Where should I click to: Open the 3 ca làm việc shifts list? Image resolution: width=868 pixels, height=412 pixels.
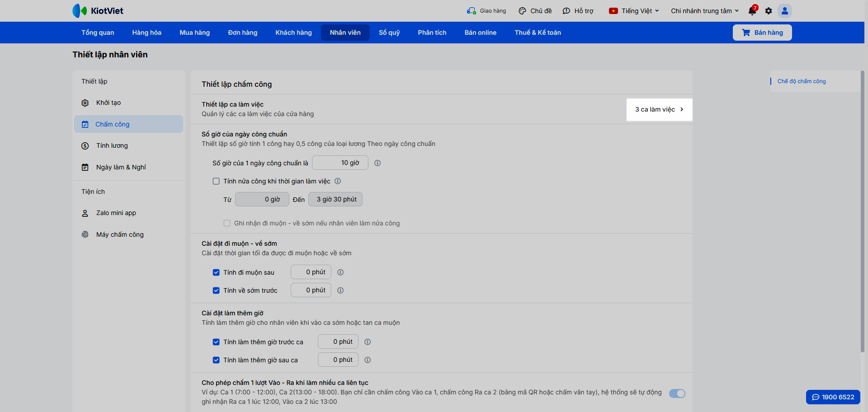[x=659, y=110]
